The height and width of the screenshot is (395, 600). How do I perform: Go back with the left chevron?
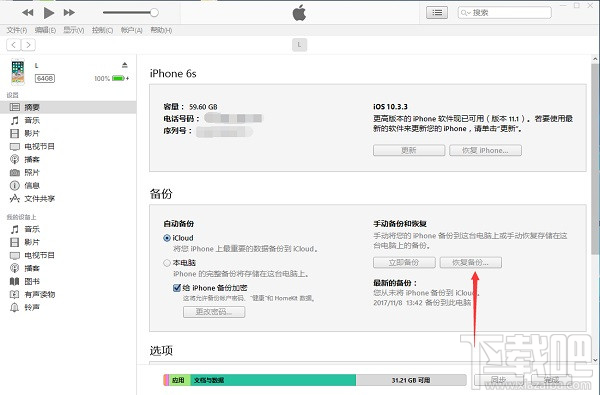[x=14, y=45]
